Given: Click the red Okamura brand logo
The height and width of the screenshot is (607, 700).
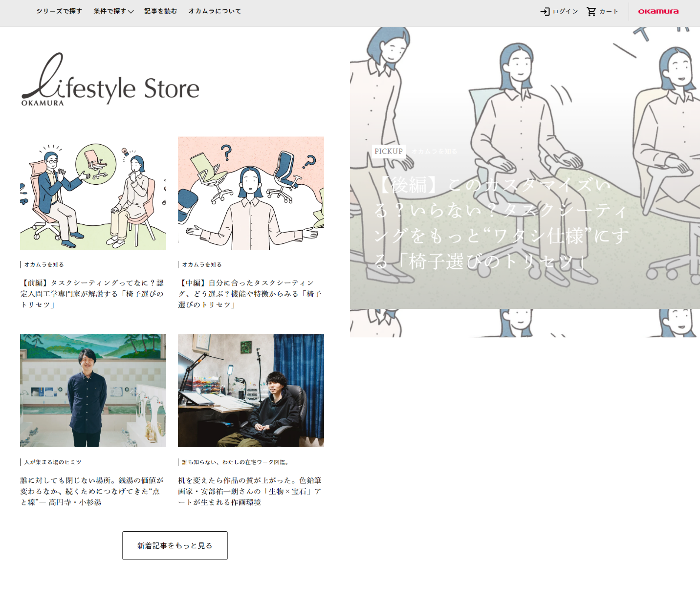Looking at the screenshot, I should click(x=658, y=11).
